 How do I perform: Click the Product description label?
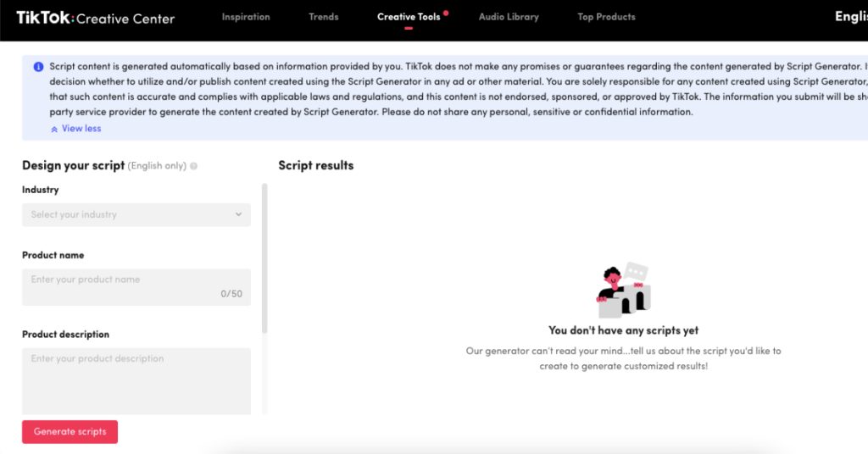tap(65, 334)
